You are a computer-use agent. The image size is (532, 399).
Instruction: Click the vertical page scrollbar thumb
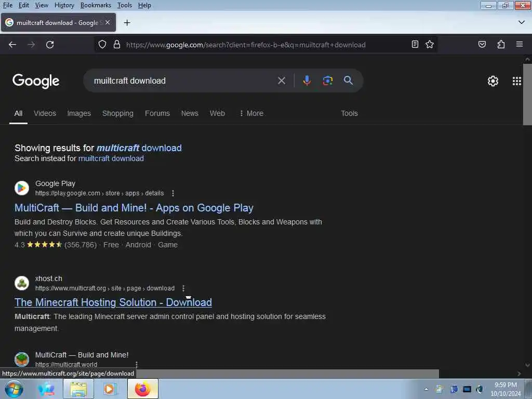pyautogui.click(x=527, y=95)
